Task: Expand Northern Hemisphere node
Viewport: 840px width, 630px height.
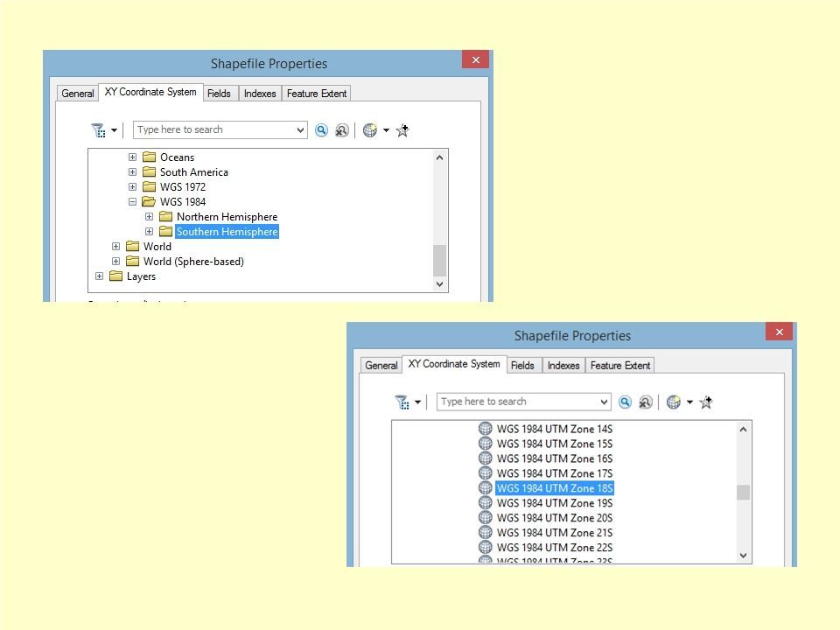Action: (149, 216)
